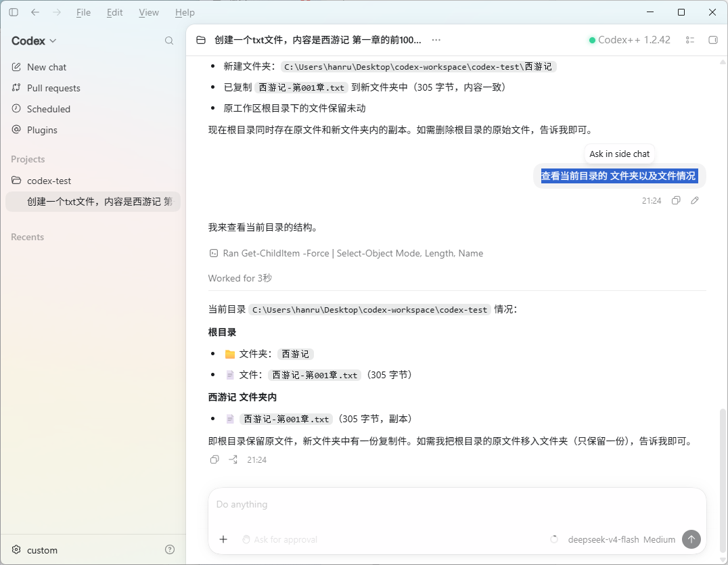Click the Recents section heading
Viewport: 728px width, 565px height.
27,237
